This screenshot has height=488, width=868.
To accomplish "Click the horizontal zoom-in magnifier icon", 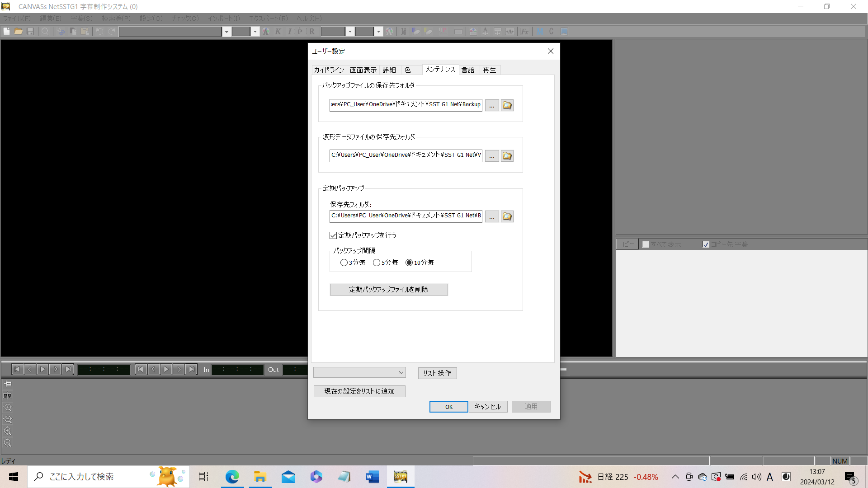I will pos(8,408).
